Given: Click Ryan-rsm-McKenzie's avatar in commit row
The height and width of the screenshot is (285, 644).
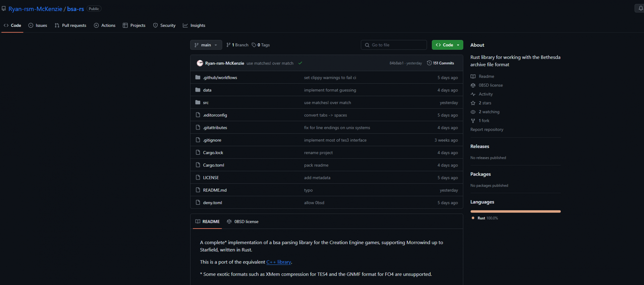Looking at the screenshot, I should pyautogui.click(x=200, y=63).
